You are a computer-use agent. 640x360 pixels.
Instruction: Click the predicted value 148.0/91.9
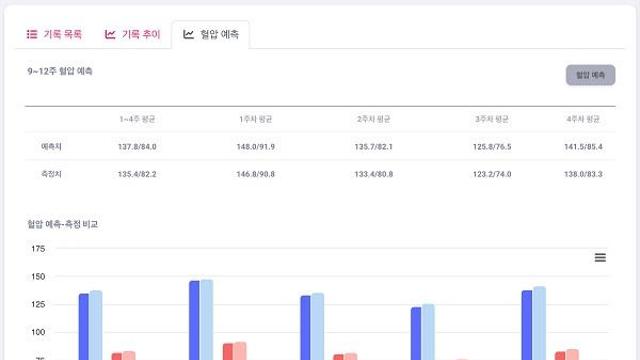click(x=256, y=147)
